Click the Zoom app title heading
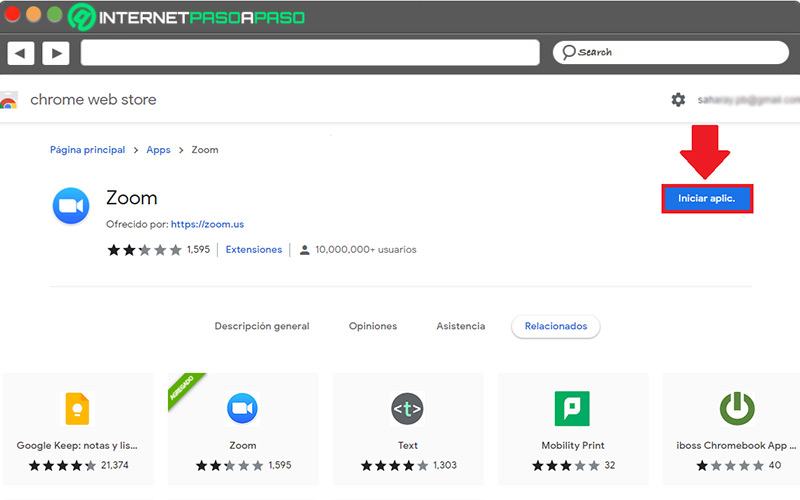 [132, 198]
